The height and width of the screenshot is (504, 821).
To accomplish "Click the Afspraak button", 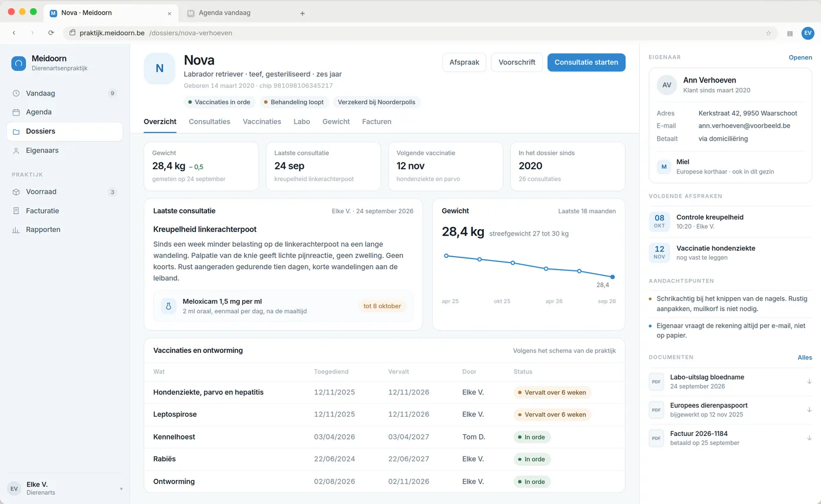I will pyautogui.click(x=464, y=62).
